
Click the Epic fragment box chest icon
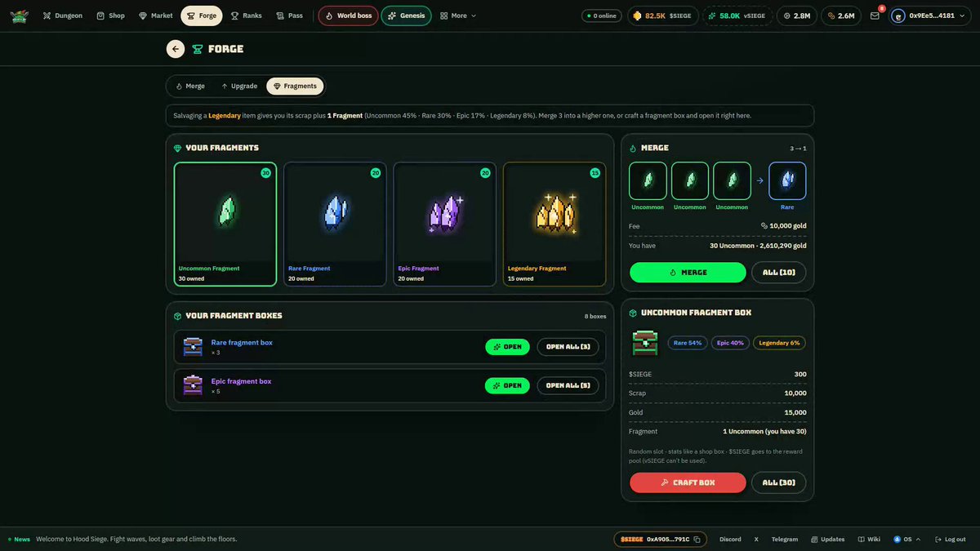pyautogui.click(x=193, y=385)
